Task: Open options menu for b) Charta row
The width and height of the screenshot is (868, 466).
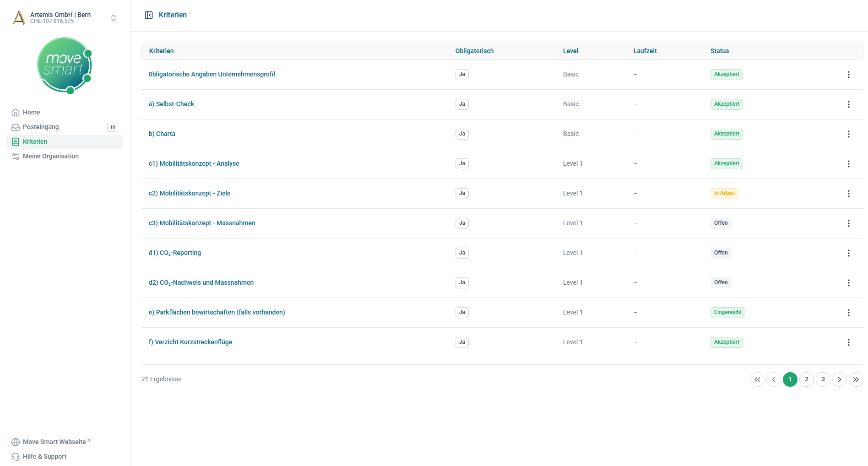Action: click(848, 134)
